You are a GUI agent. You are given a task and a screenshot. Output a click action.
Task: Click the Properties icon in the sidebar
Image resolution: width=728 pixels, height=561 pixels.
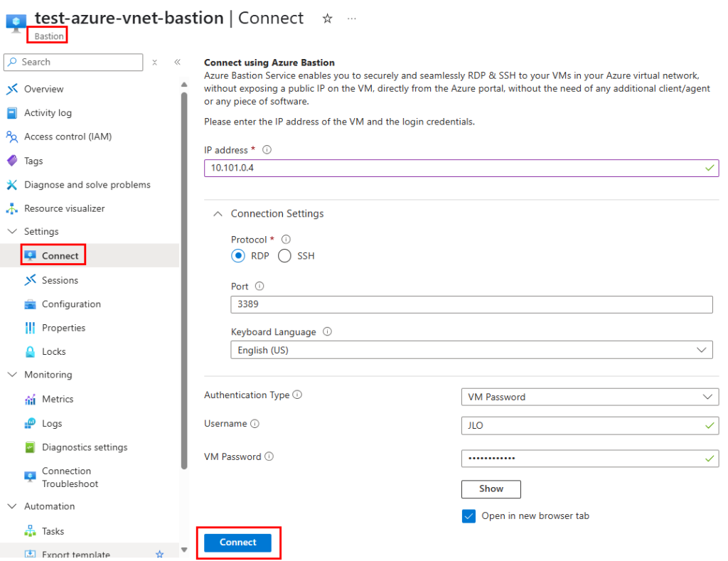tap(30, 328)
